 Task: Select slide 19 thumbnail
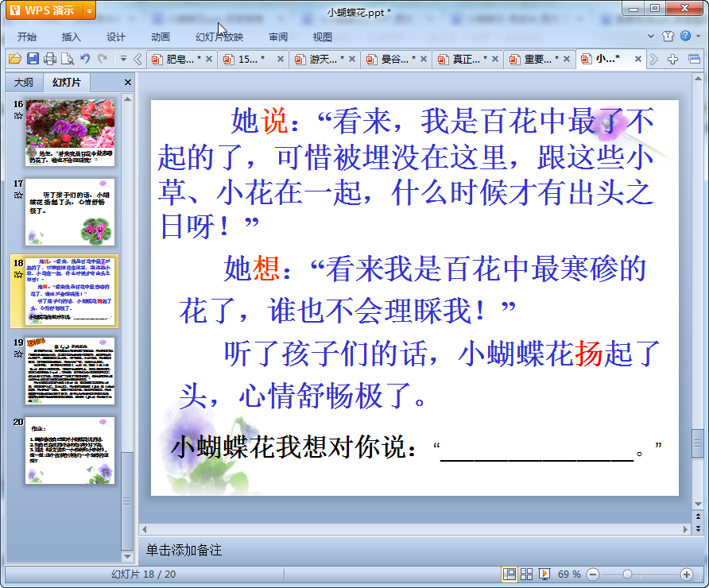[x=70, y=370]
